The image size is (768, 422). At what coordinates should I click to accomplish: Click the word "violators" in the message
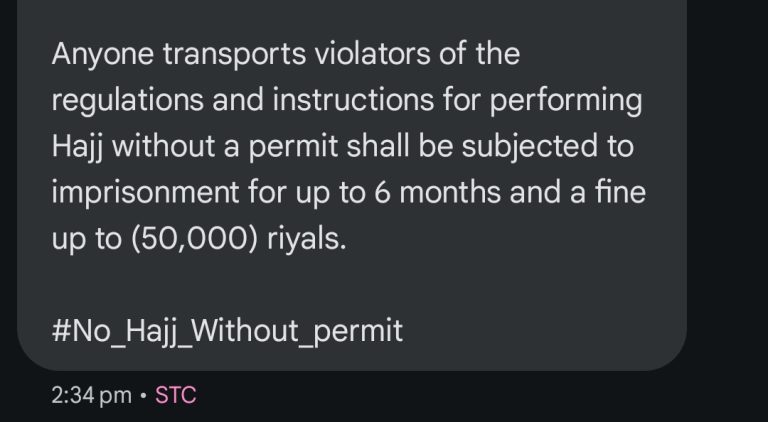[373, 53]
